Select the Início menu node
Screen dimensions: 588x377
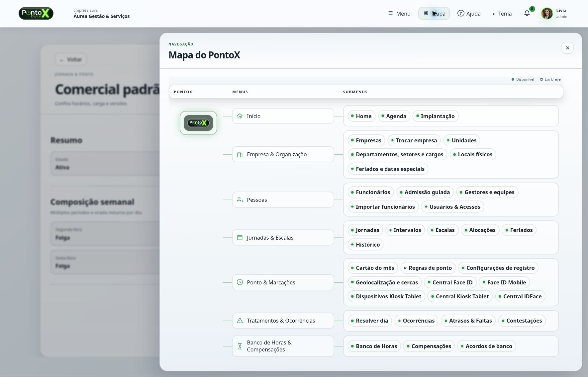click(283, 116)
